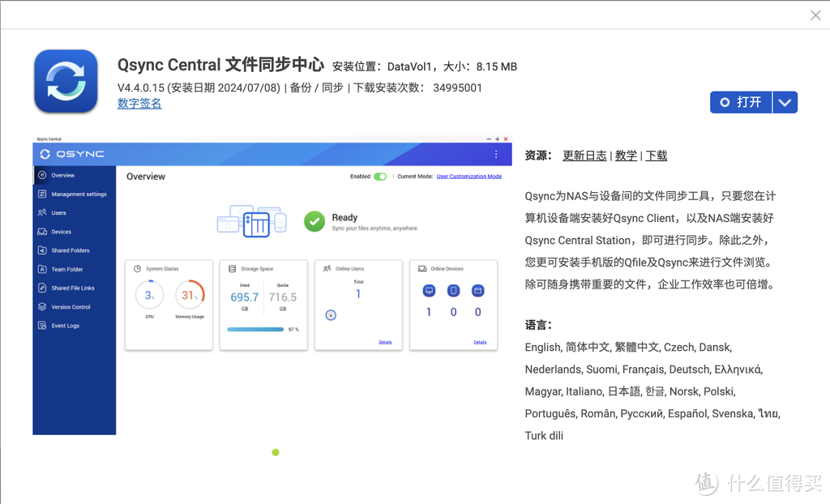Open the three-dot menu in the Qsync window
The width and height of the screenshot is (830, 504).
click(x=497, y=153)
